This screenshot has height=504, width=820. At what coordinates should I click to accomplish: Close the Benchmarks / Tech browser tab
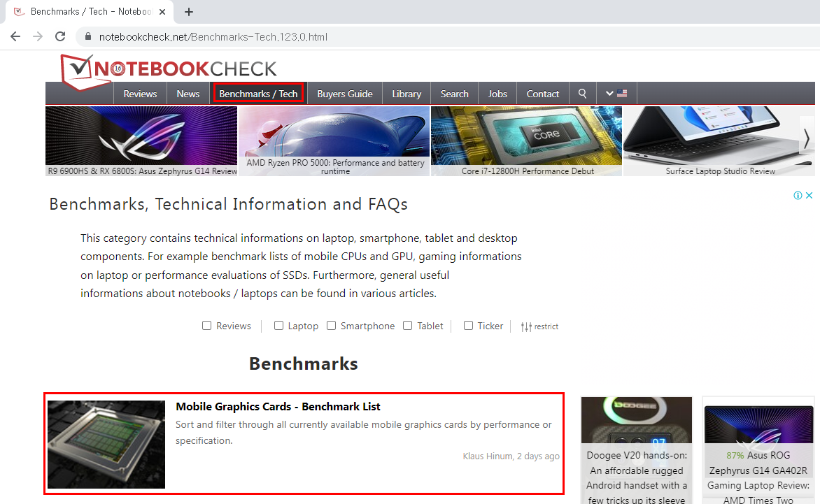tap(162, 11)
